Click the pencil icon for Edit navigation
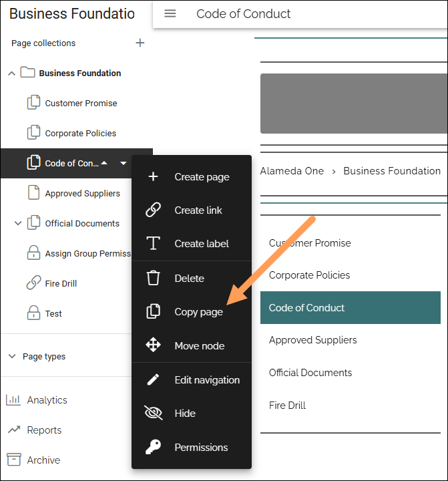Screen dimensions: 448x481 [153, 379]
